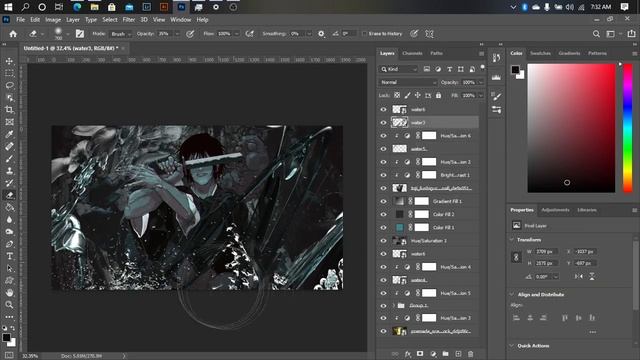Hide the Color Fill 1 layer
640x360 pixels.
383,227
